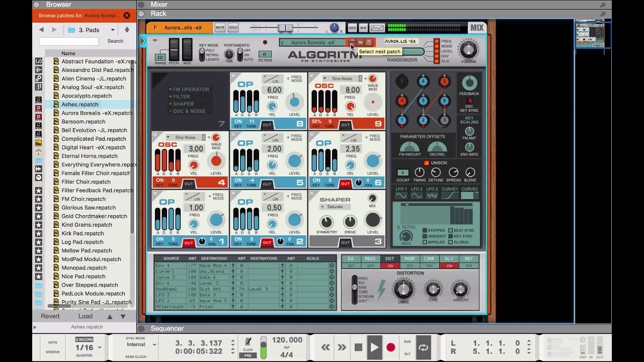Run the browser Search
Viewport: 644px width, 362px height.
115,41
